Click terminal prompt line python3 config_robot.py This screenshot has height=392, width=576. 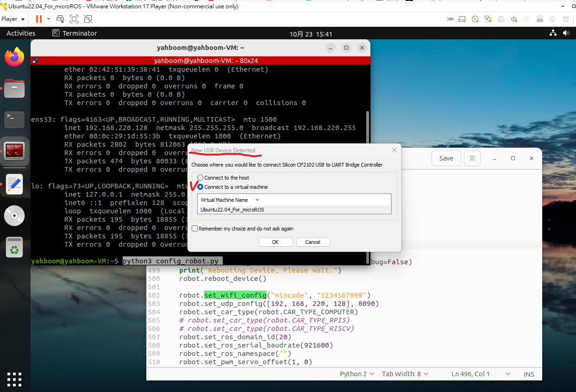(x=127, y=261)
